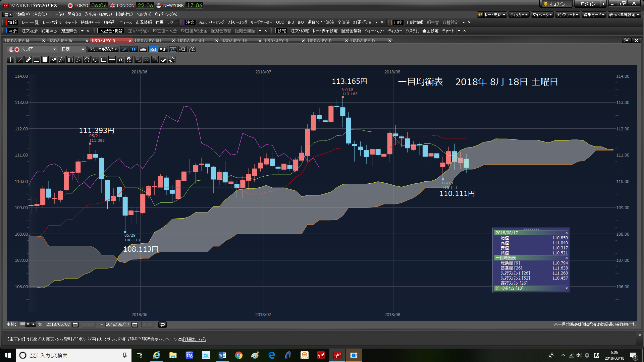Image resolution: width=644 pixels, height=362 pixels.
Task: Click the lightning rate update icon
Action: click(x=480, y=14)
